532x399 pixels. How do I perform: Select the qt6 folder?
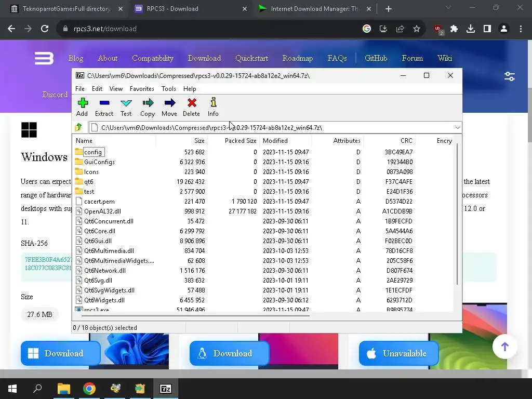pos(88,181)
